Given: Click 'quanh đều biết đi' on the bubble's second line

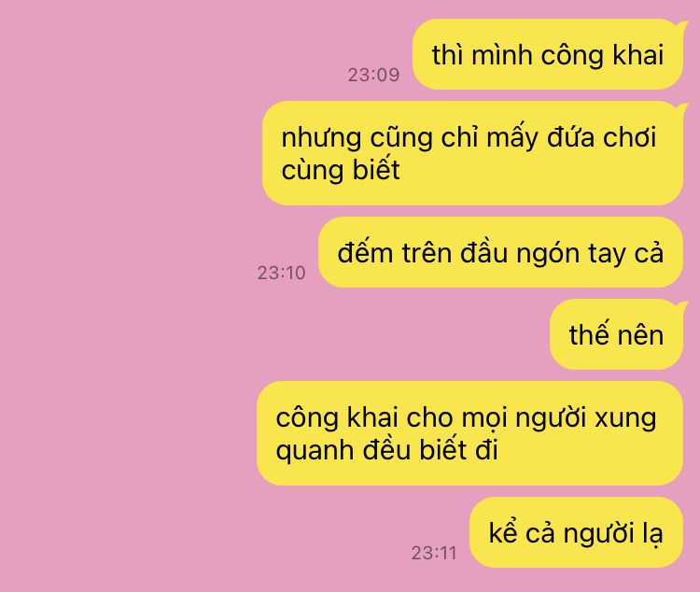Looking at the screenshot, I should click(x=387, y=450).
